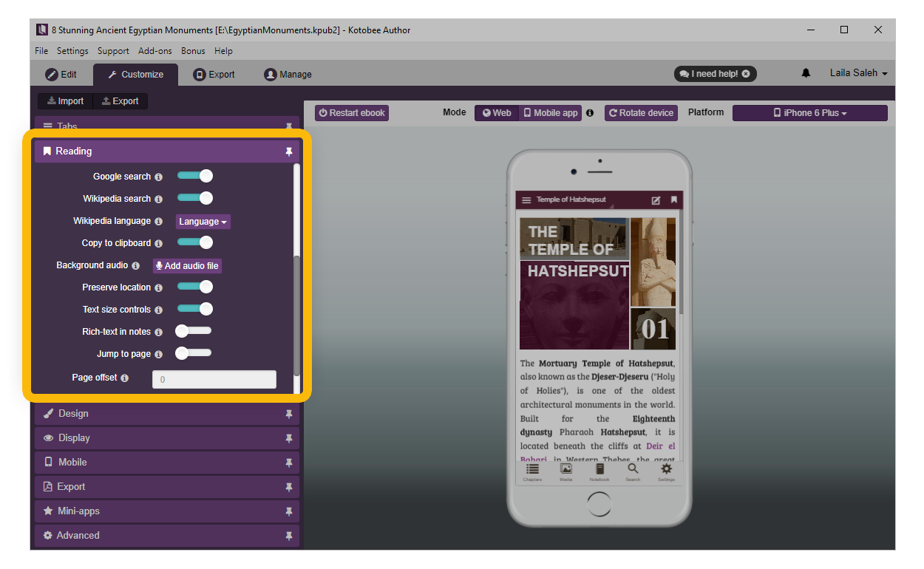Screen dimensions: 924x569
Task: Open Settings in the ebook bottom bar
Action: click(x=667, y=472)
